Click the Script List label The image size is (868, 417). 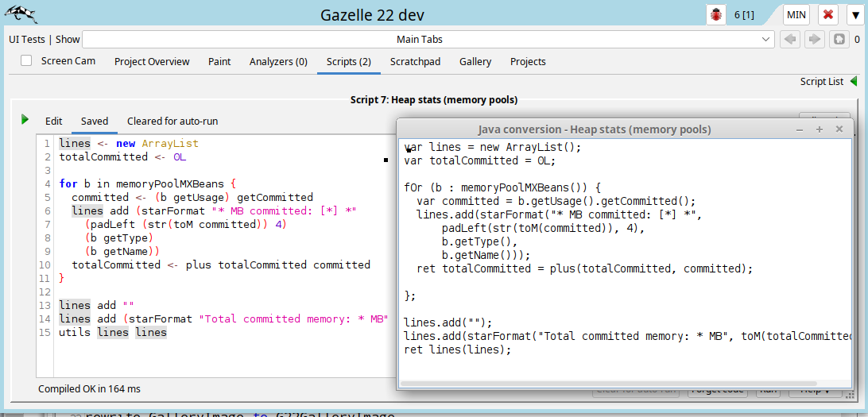tap(821, 81)
